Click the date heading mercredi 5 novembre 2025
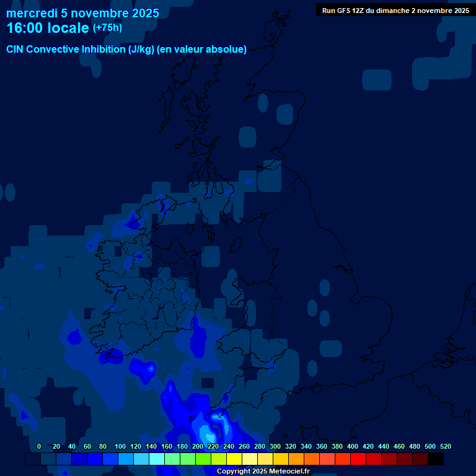 [82, 13]
